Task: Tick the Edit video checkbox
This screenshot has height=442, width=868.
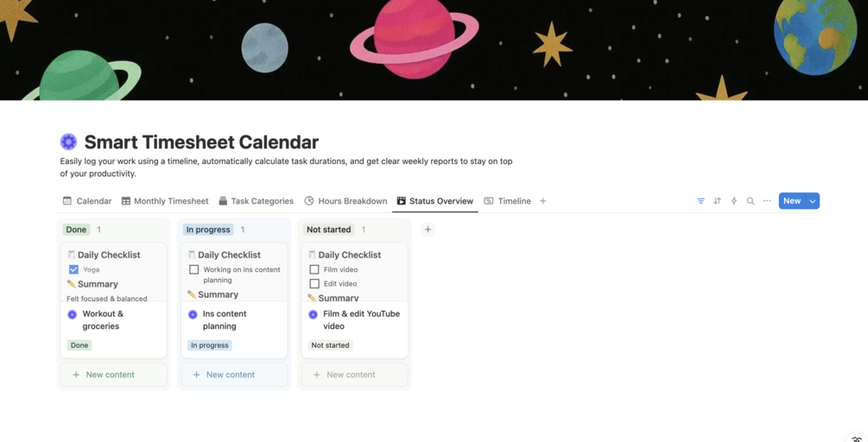Action: coord(314,283)
